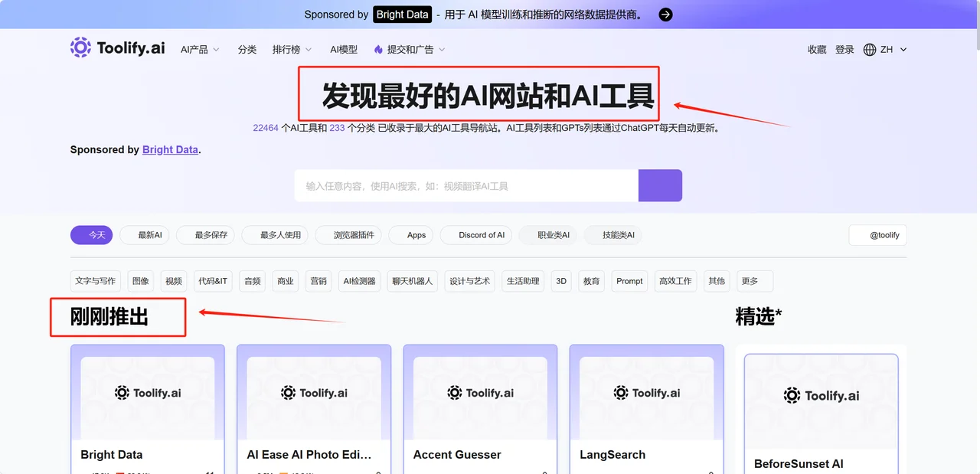The width and height of the screenshot is (980, 474).
Task: Click the purple search button
Action: pyautogui.click(x=660, y=185)
